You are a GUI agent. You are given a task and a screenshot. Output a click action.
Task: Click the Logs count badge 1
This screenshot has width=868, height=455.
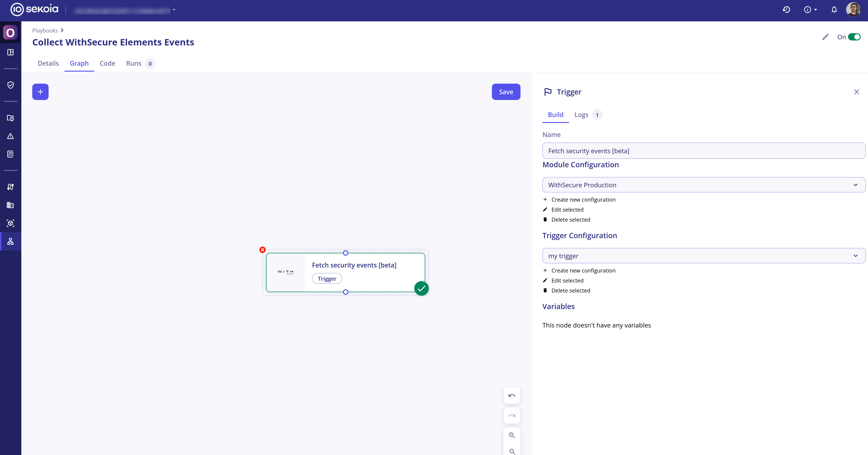pyautogui.click(x=597, y=115)
